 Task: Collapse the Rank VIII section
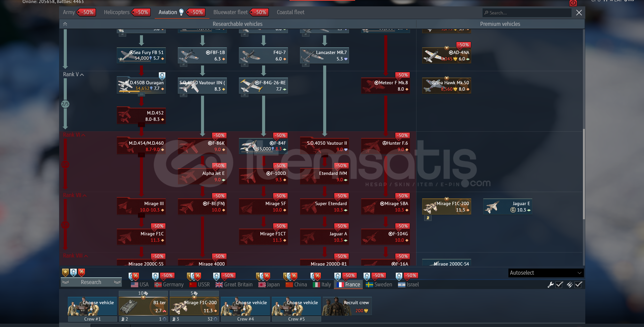pyautogui.click(x=75, y=255)
